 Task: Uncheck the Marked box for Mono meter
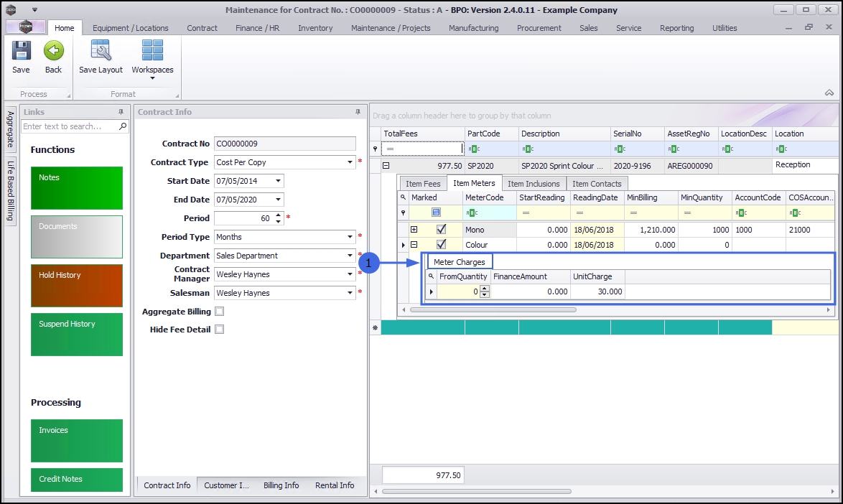pyautogui.click(x=441, y=230)
